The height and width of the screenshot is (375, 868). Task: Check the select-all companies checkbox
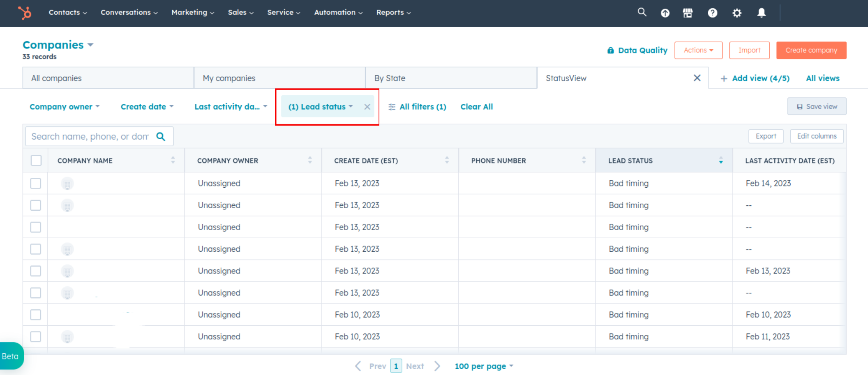pos(36,161)
